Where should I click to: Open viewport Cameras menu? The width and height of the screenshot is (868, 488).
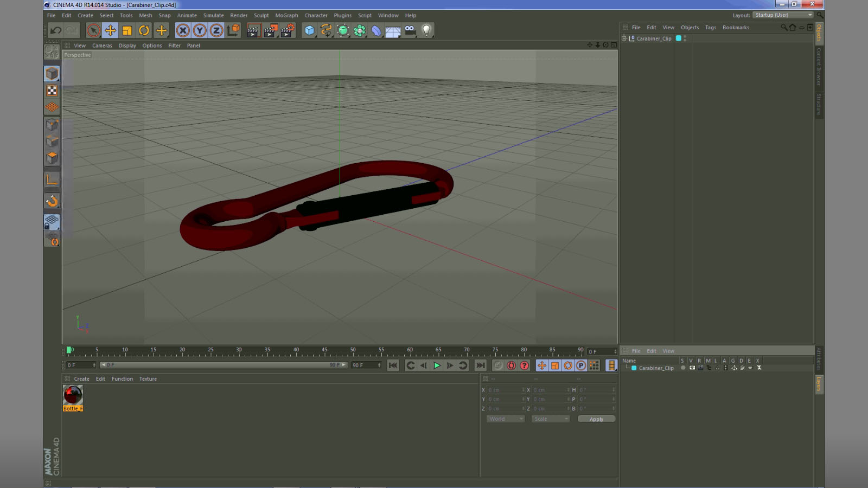click(x=102, y=46)
